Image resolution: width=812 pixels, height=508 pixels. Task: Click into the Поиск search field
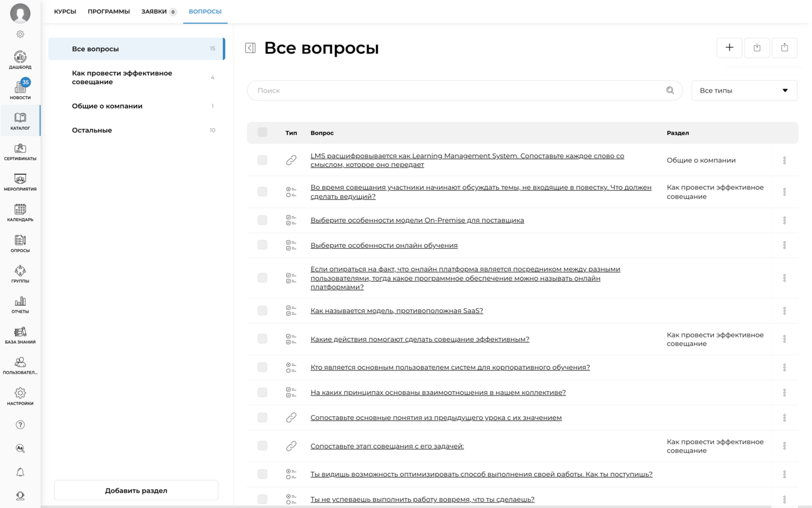pyautogui.click(x=465, y=91)
